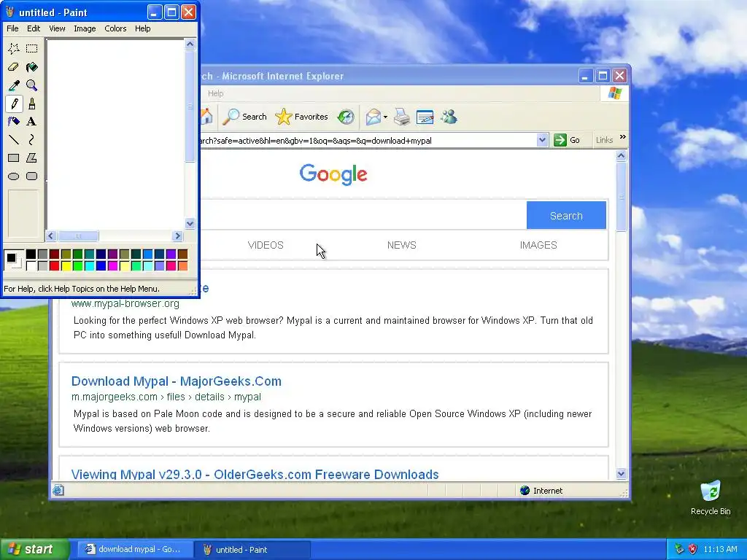Click the Mail envelope icon in Internet Explorer
Viewport: 747px width, 560px height.
click(x=373, y=117)
